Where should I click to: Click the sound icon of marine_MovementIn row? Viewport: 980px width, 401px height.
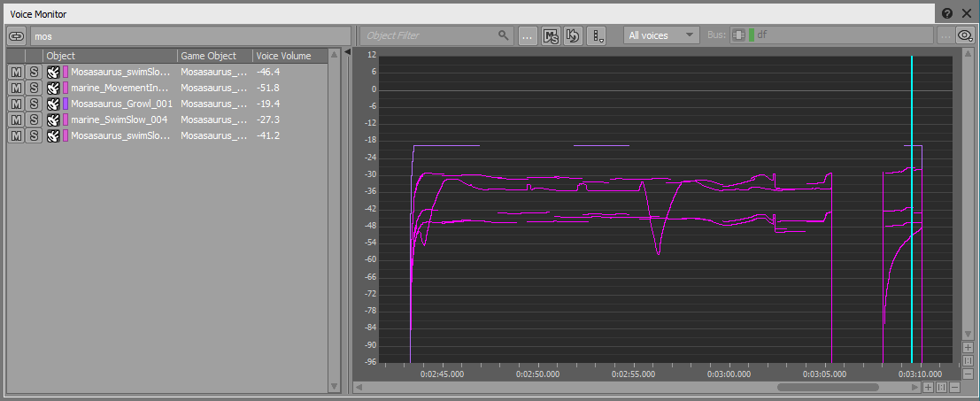click(53, 88)
